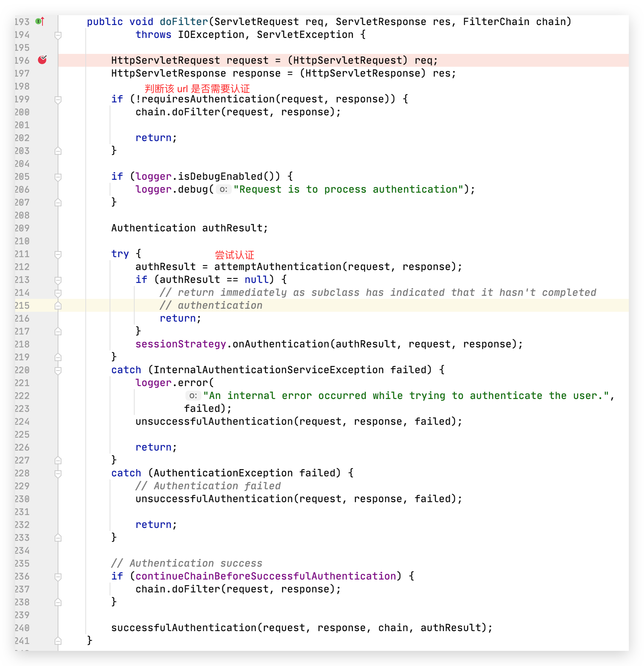Collapse the try block at line 211

point(58,254)
